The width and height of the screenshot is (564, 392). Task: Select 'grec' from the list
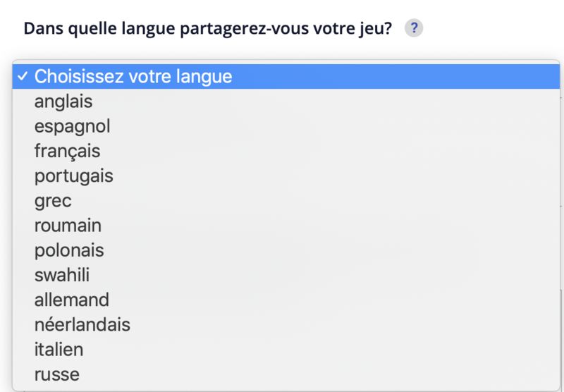pos(53,201)
